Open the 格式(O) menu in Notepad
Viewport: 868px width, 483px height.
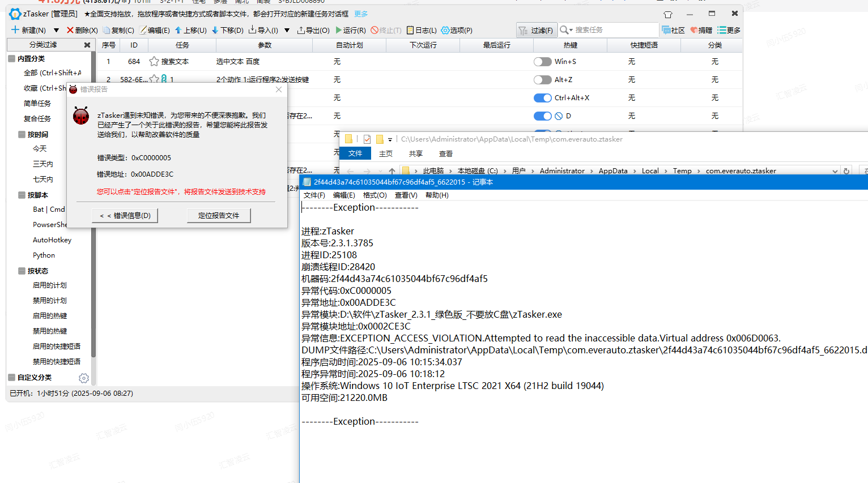[x=375, y=195]
